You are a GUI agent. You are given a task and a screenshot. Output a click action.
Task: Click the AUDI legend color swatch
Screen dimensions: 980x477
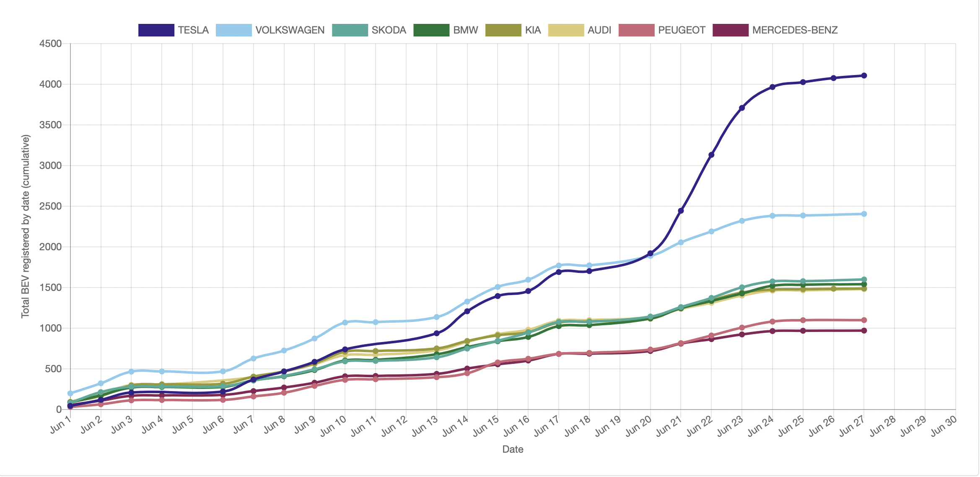point(565,30)
